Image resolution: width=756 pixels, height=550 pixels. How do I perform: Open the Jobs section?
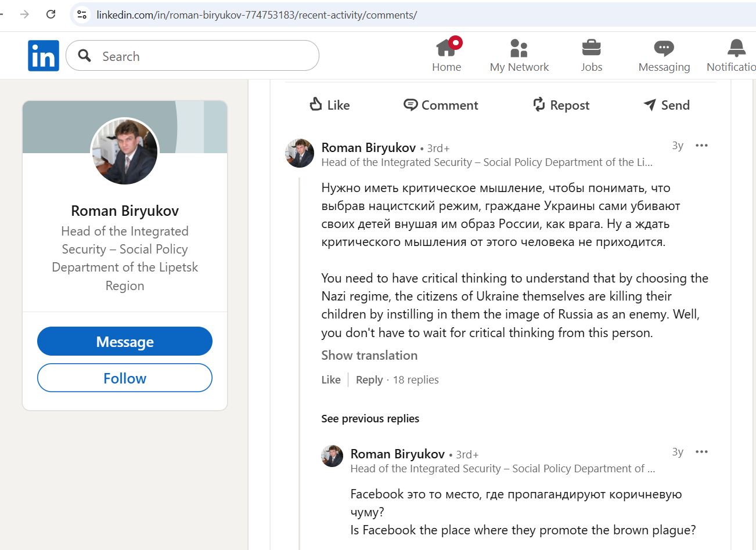pos(591,55)
